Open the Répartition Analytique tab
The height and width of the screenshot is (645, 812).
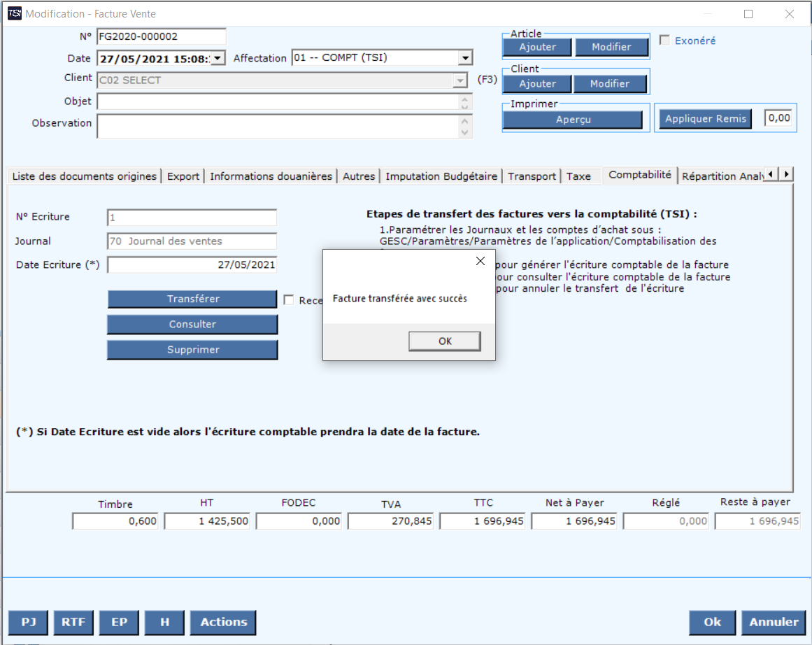722,176
